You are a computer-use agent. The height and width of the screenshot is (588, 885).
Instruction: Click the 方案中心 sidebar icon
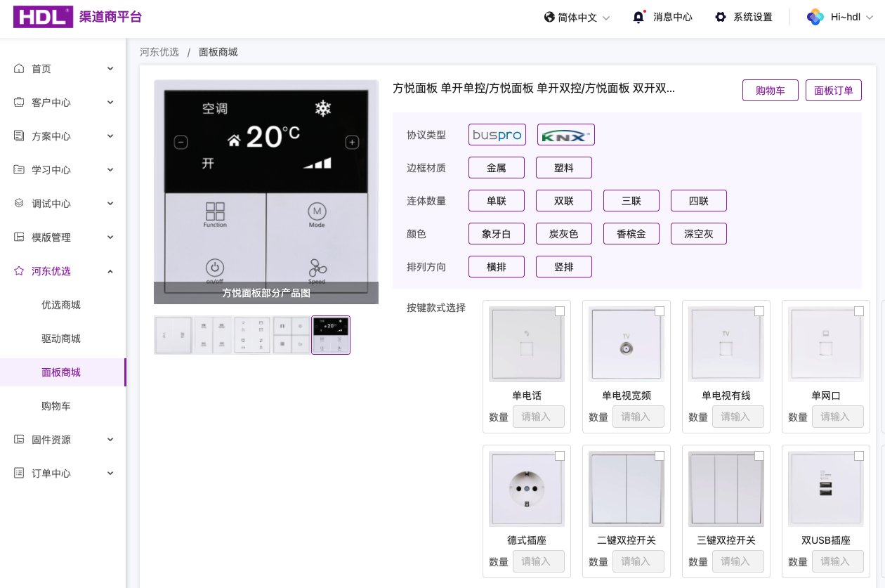pos(19,136)
